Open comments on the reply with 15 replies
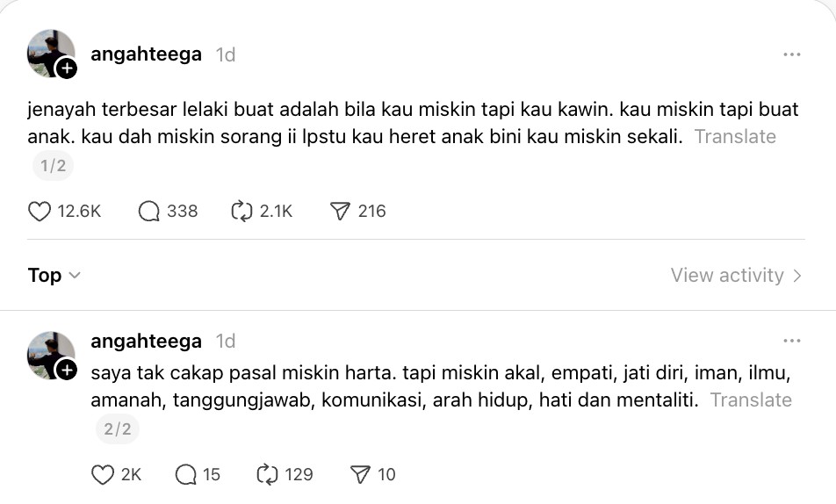Viewport: 836px width, 504px height. 186,475
